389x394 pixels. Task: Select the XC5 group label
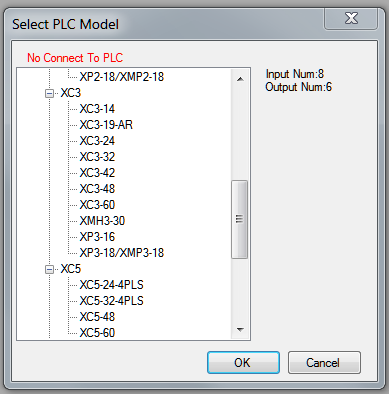71,269
